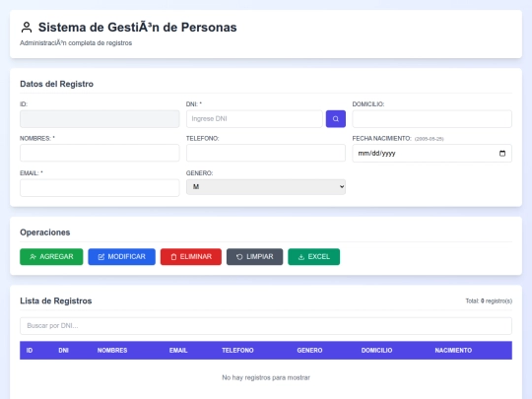
Task: Expand the GENERO dropdown
Action: 266,187
